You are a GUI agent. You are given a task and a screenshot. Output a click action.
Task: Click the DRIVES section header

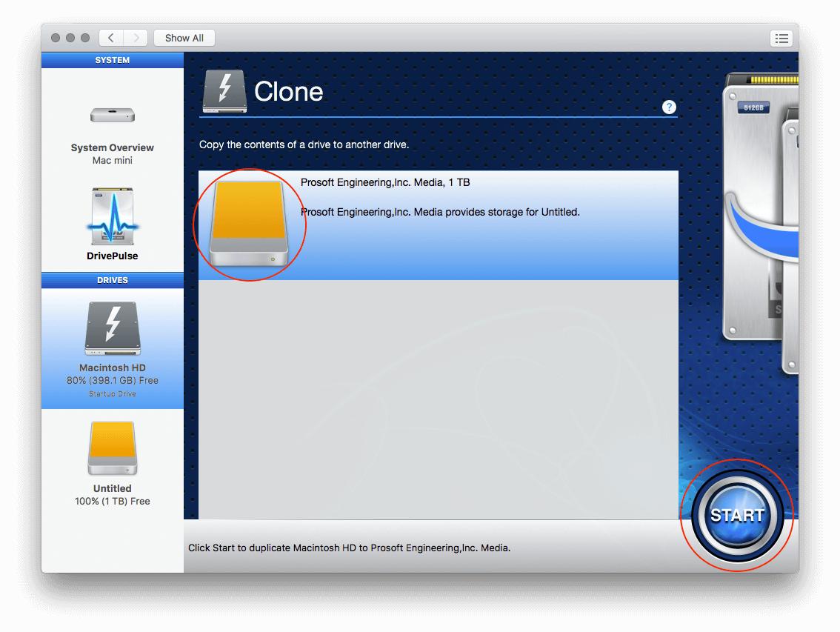click(x=113, y=280)
